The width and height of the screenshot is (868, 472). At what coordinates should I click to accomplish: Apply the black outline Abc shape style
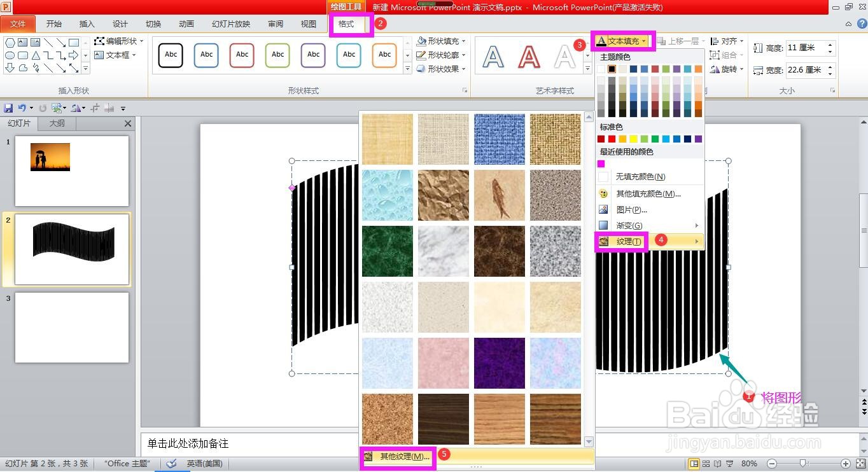pos(171,55)
